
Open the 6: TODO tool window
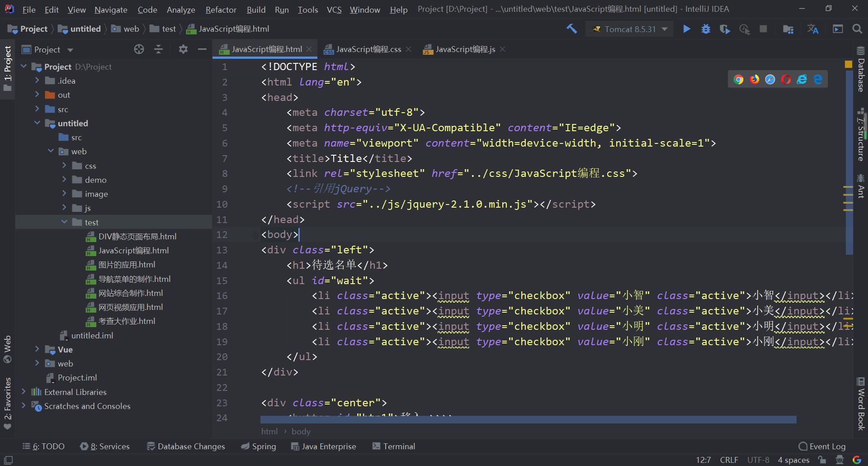point(43,446)
